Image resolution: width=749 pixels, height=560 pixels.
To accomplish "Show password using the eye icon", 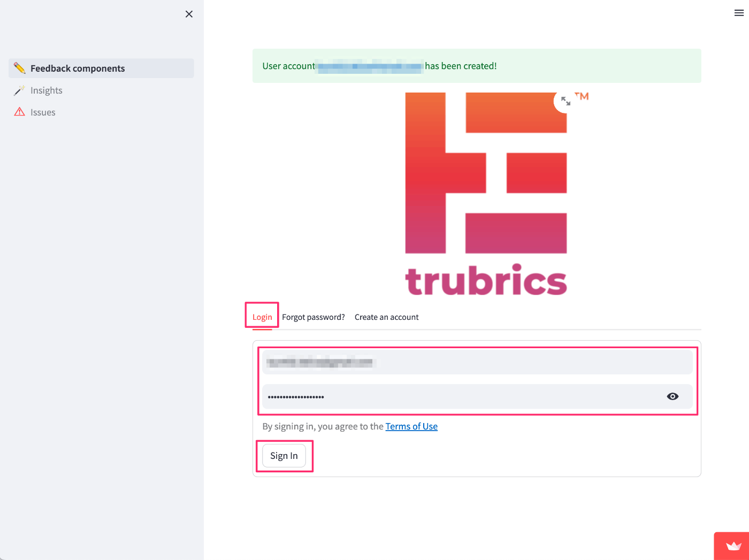I will pyautogui.click(x=673, y=396).
